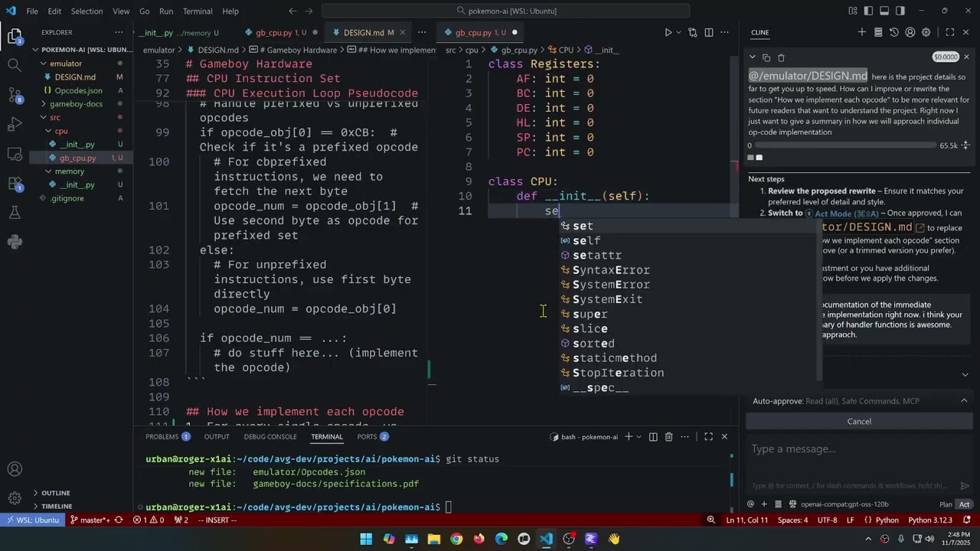Viewport: 980px width, 551px height.
Task: Open the Extensions view icon
Action: (15, 184)
